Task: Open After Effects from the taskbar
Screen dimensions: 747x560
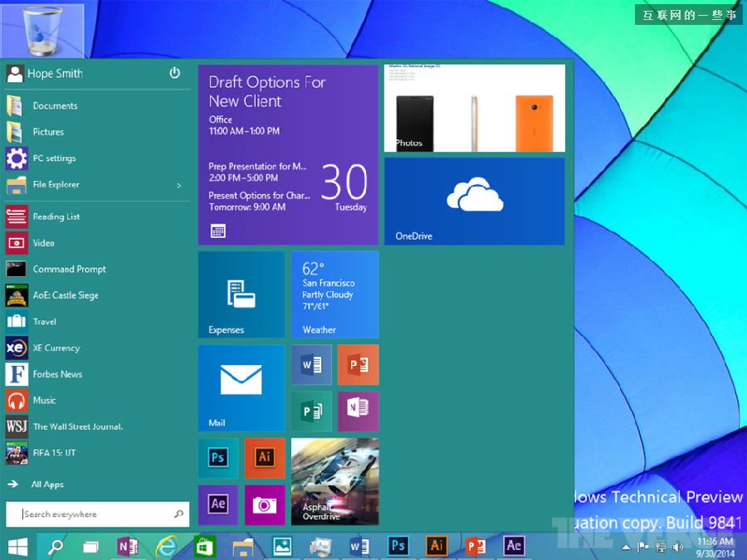Action: (x=514, y=545)
